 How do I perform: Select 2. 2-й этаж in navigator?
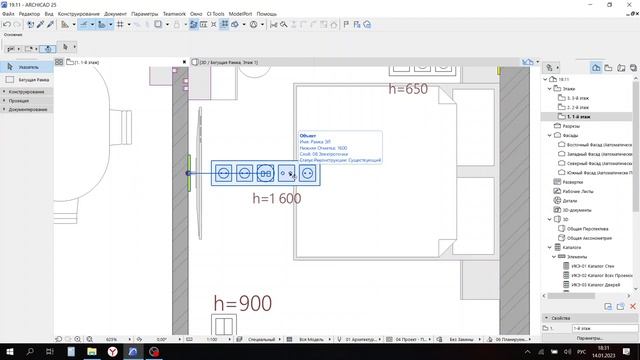[578, 107]
